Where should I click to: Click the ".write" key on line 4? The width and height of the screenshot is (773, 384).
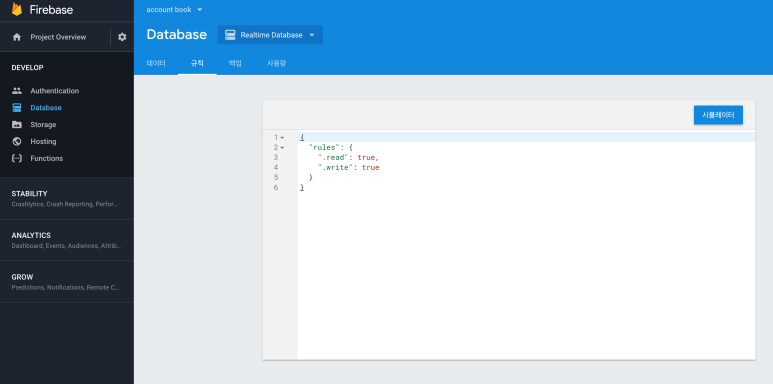coord(335,168)
